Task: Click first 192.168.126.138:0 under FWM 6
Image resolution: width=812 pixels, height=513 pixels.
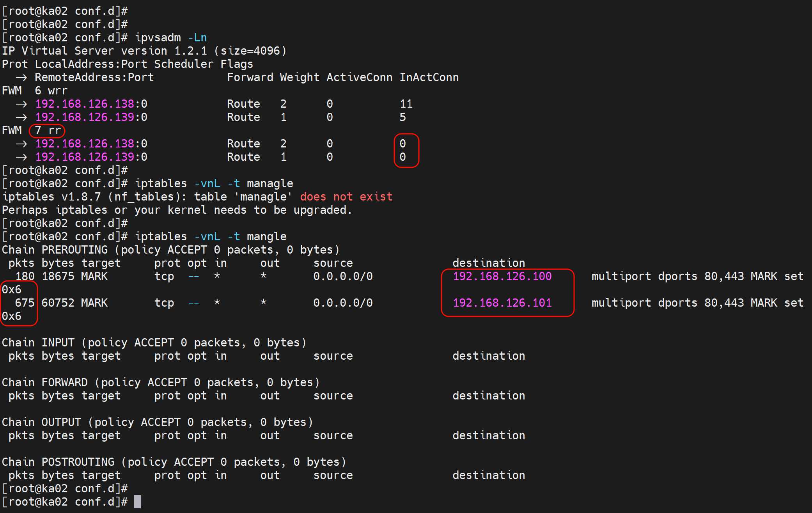Action: tap(91, 104)
